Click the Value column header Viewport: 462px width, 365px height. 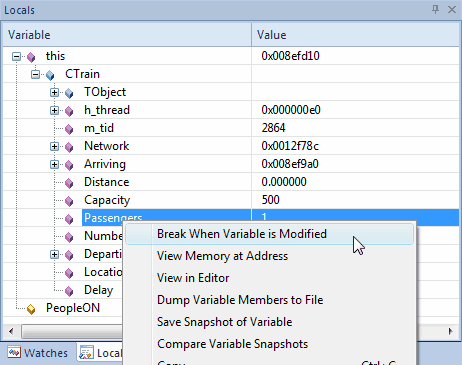[355, 35]
